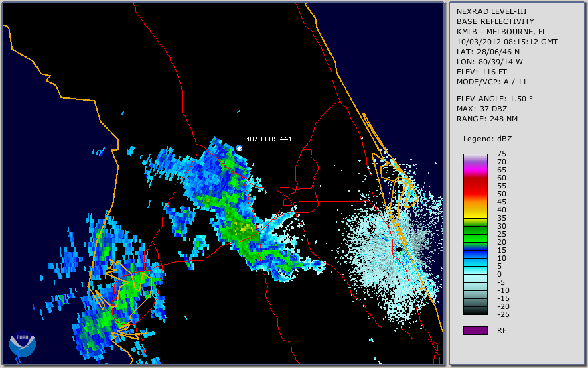Click the 50 value on legend scale
The image size is (588, 368).
[x=502, y=194]
